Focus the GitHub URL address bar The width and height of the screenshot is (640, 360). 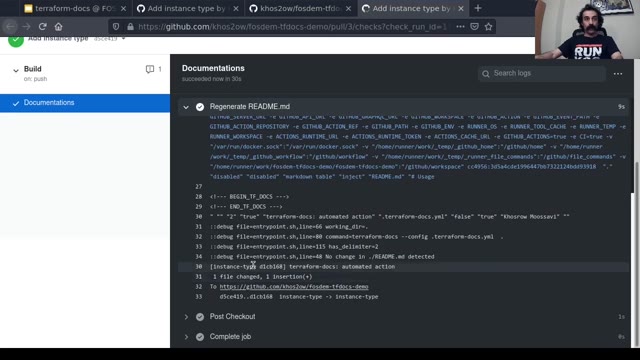[292, 27]
